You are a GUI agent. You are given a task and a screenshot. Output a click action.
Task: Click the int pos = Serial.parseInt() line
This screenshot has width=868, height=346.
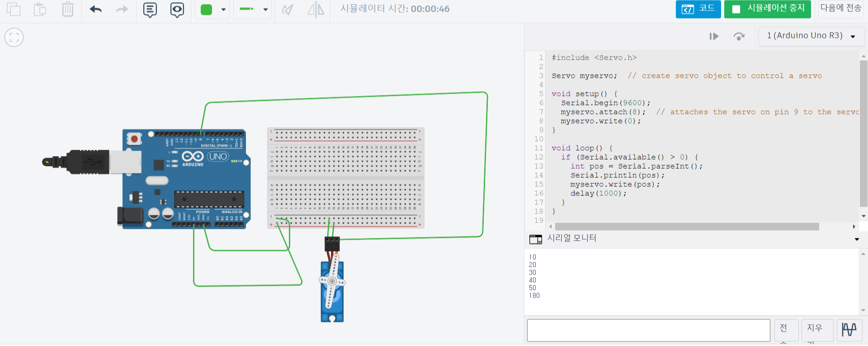637,166
